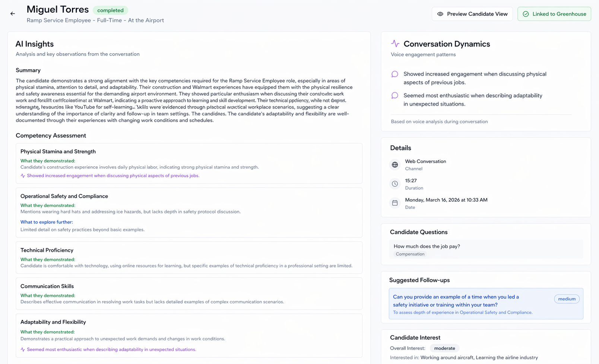599x364 pixels.
Task: Click the moderate interest badge
Action: [444, 348]
